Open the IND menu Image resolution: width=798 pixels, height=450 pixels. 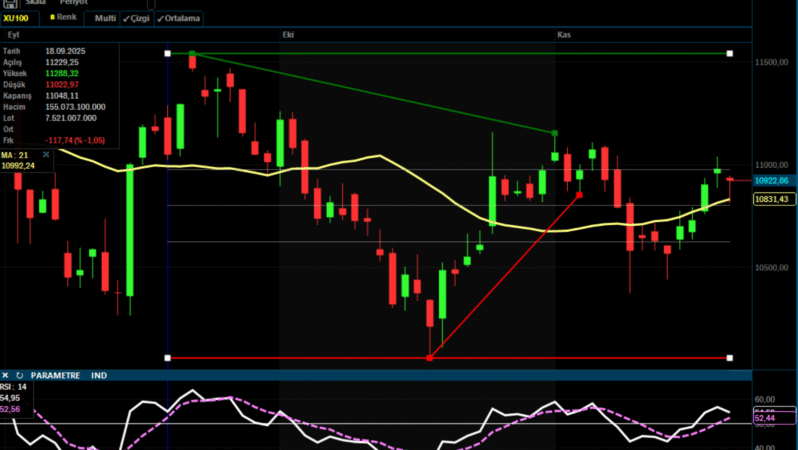click(99, 376)
